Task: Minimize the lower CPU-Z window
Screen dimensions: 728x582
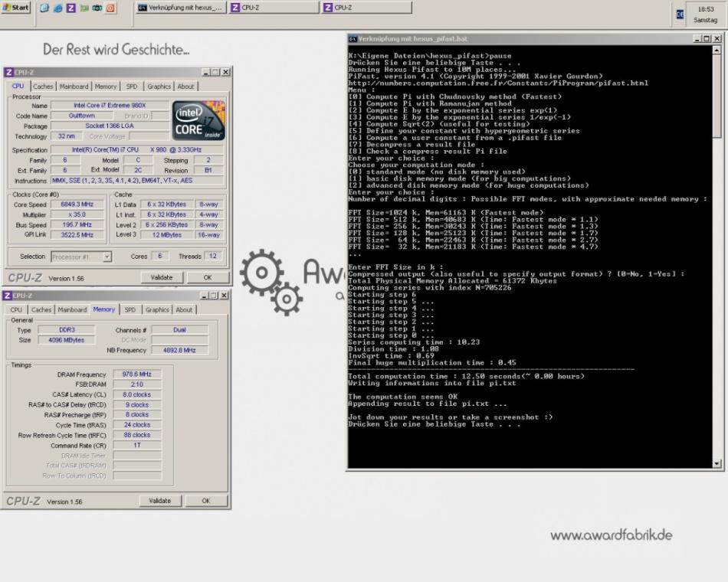Action: click(205, 296)
